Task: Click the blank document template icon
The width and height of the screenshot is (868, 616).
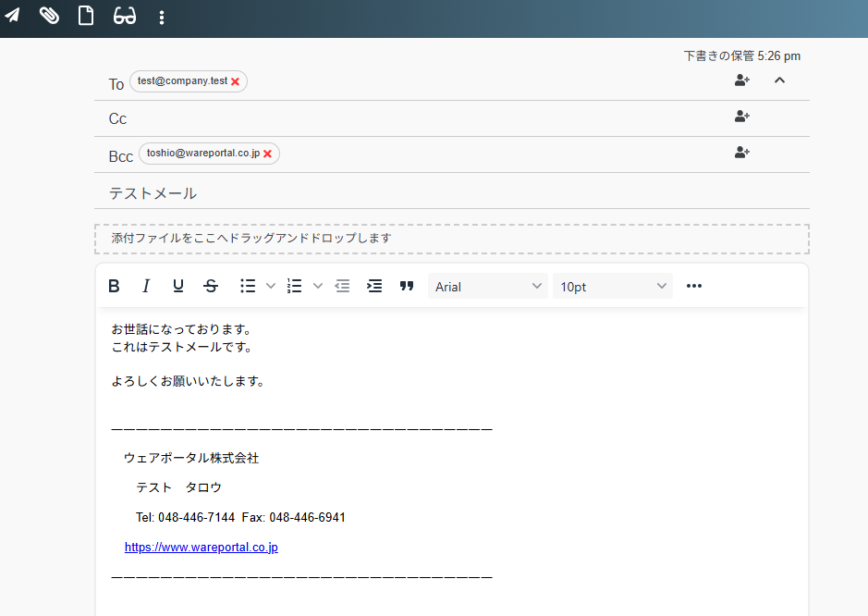Action: (86, 16)
